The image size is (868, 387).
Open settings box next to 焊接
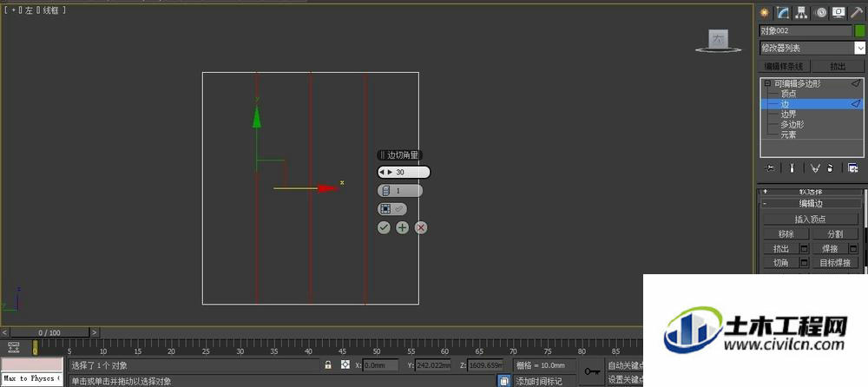[853, 248]
